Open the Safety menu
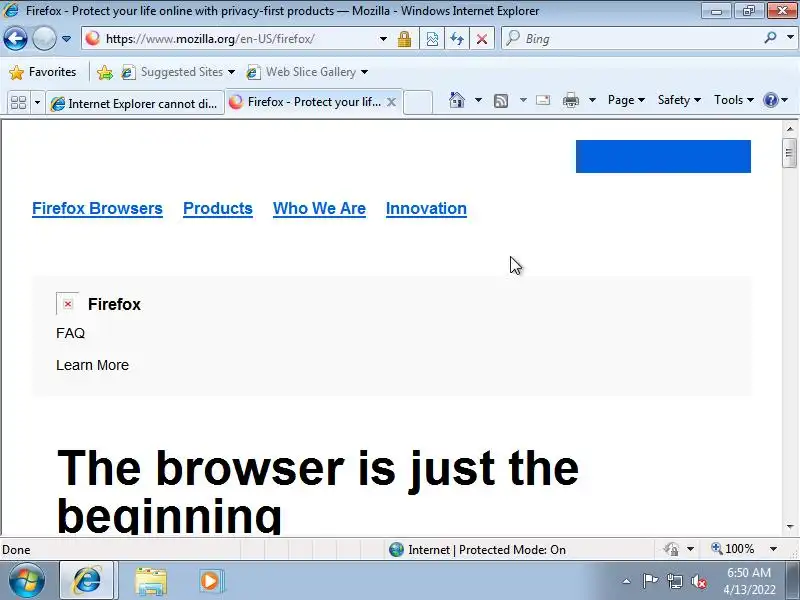Image resolution: width=800 pixels, height=600 pixels. pos(679,100)
